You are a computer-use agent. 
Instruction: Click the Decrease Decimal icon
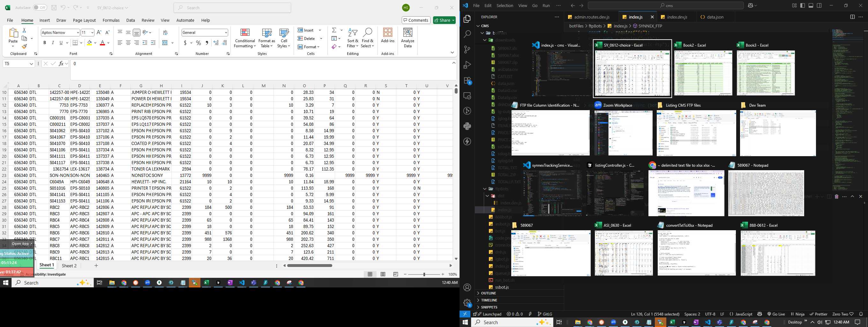click(x=224, y=43)
